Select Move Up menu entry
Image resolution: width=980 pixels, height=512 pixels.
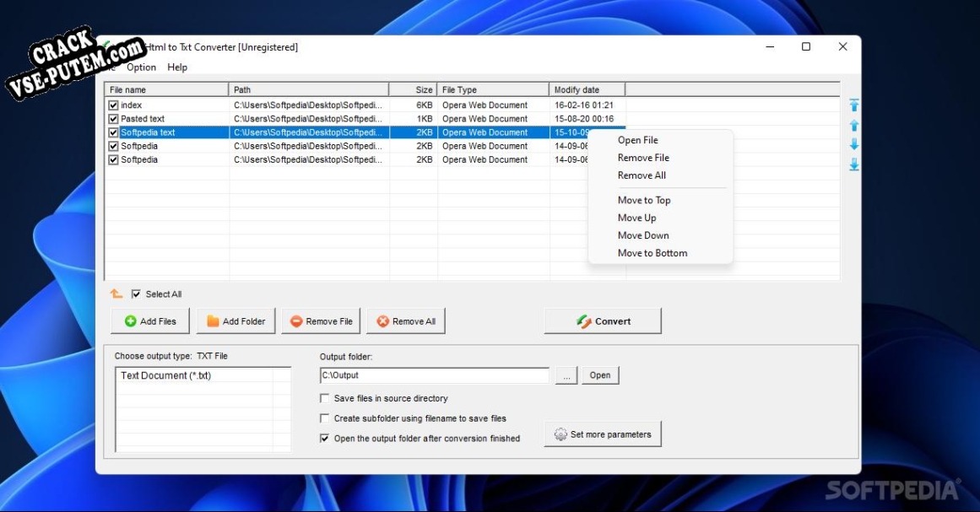(x=636, y=218)
